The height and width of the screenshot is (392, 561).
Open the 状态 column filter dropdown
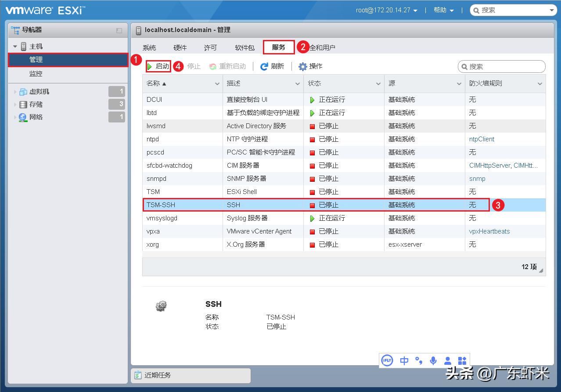point(379,83)
